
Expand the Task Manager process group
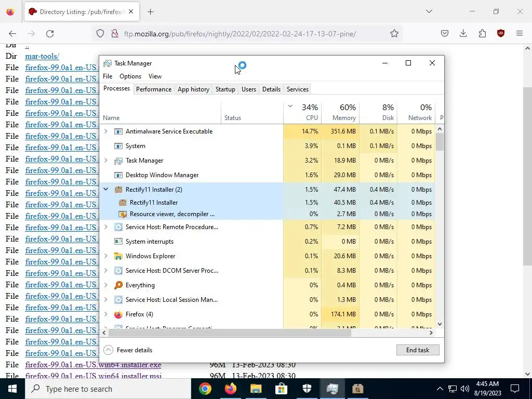[x=106, y=161]
